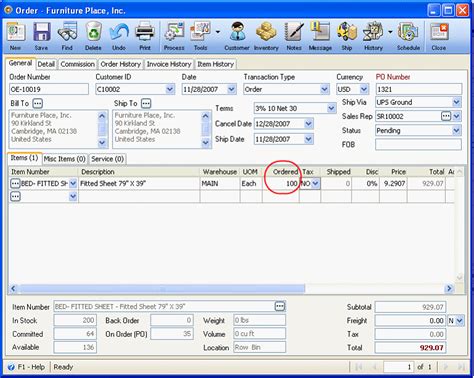Open the Item History tab
The height and width of the screenshot is (378, 474).
click(215, 64)
